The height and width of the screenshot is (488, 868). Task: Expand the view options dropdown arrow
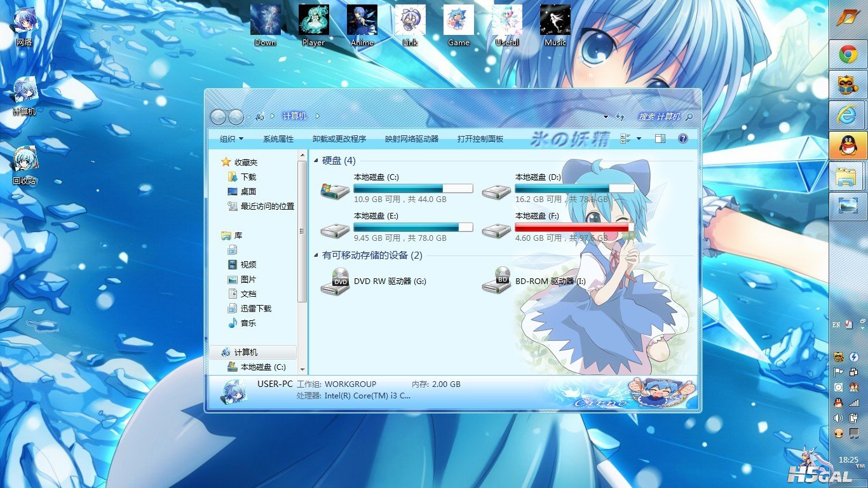(x=639, y=139)
